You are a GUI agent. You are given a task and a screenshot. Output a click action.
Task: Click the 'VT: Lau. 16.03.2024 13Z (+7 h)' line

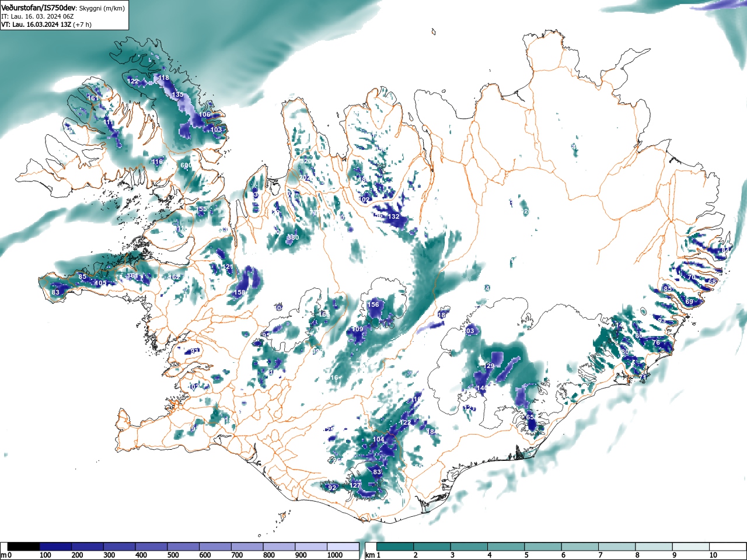47,24
